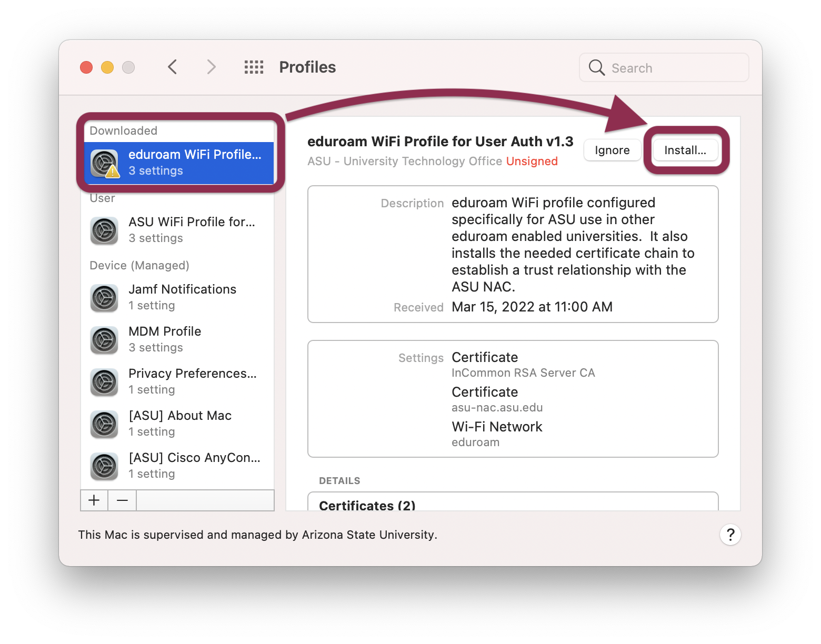This screenshot has width=821, height=644.
Task: Click the Profiles window title
Action: tap(307, 67)
